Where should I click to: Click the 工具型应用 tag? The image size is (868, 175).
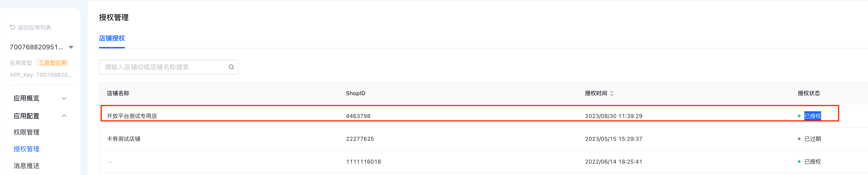52,63
